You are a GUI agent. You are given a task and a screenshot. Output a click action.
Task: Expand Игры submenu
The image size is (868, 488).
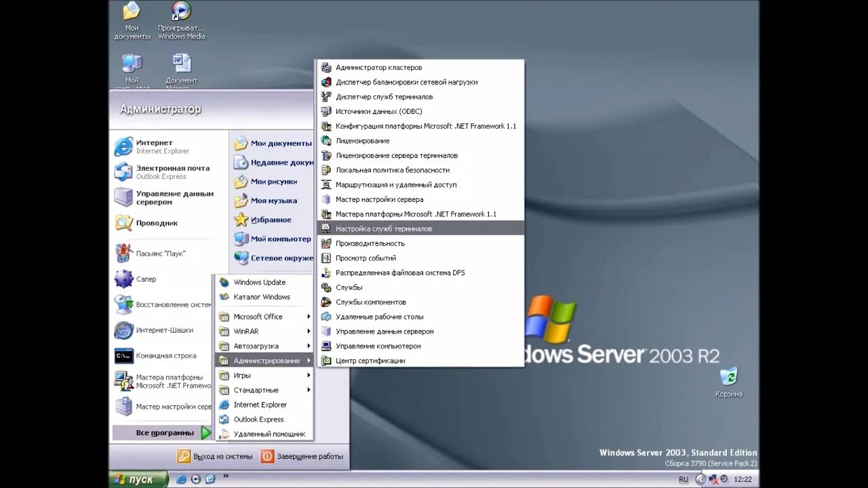coord(264,375)
